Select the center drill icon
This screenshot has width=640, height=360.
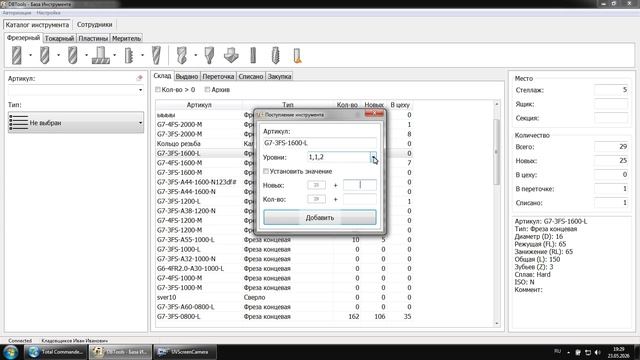pos(209,55)
